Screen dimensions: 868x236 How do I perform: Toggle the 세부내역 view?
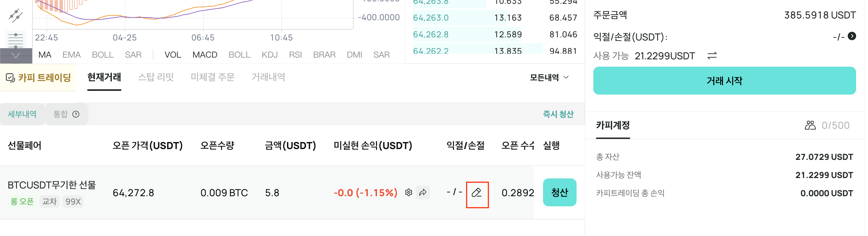click(x=22, y=114)
